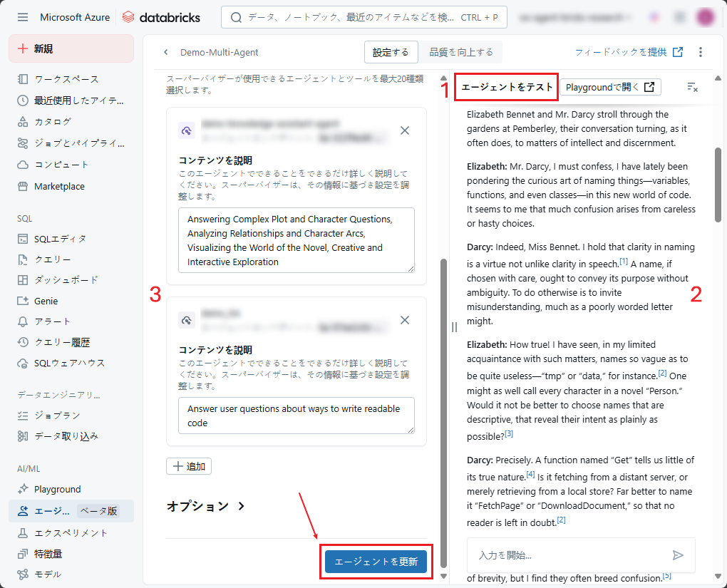Click the クエリー icon
This screenshot has height=588, width=727.
pos(23,259)
